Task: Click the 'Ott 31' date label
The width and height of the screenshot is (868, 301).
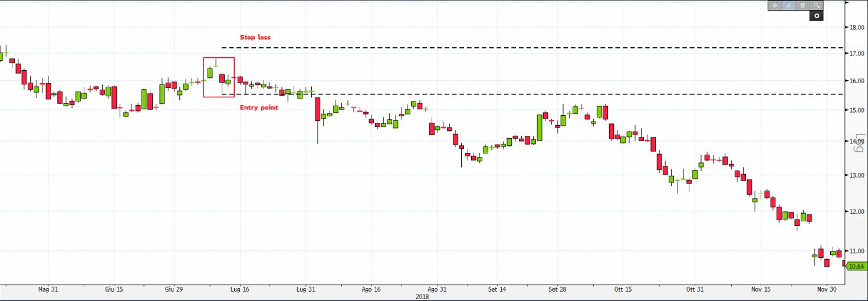Action: point(695,290)
